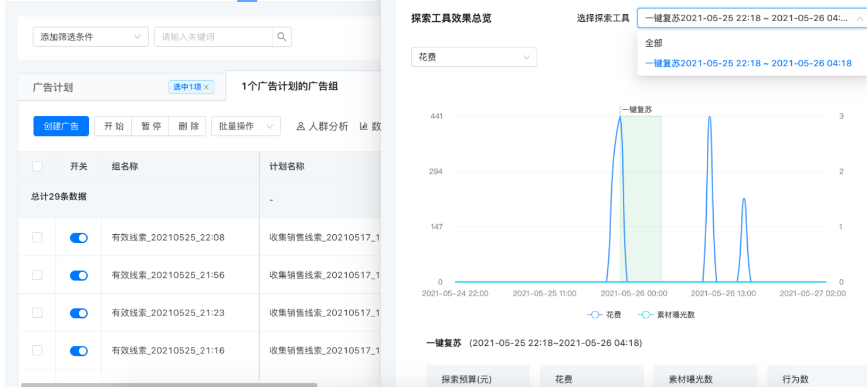Check the row 有效线索_20210525_21:16
This screenshot has height=387, width=867.
[x=37, y=350]
